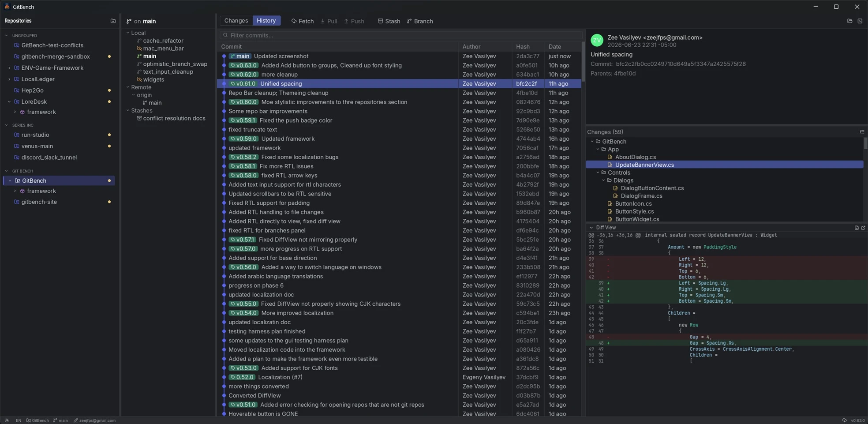Click the v0.60.0 tag badge
868x424 pixels.
click(x=243, y=102)
